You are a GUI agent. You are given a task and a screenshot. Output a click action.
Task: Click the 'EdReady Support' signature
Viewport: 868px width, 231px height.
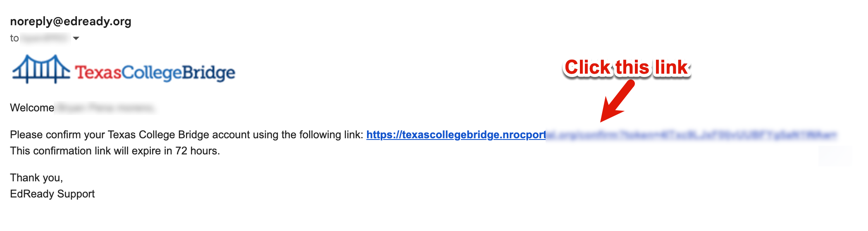click(x=52, y=194)
